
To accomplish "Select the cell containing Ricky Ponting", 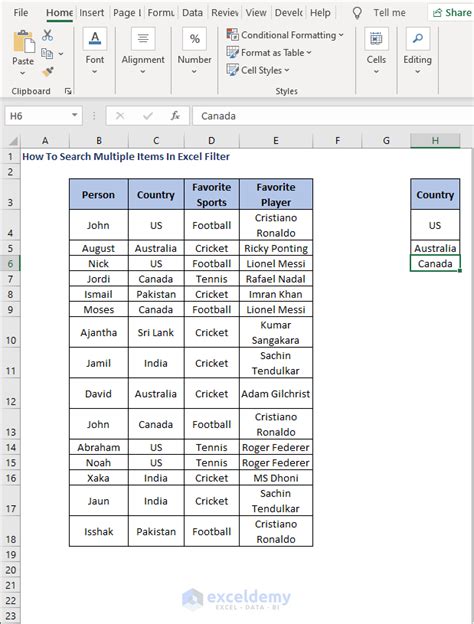I will coord(276,248).
